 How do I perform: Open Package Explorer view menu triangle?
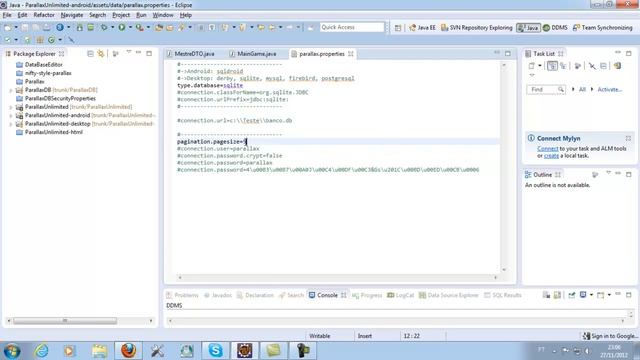pos(129,52)
